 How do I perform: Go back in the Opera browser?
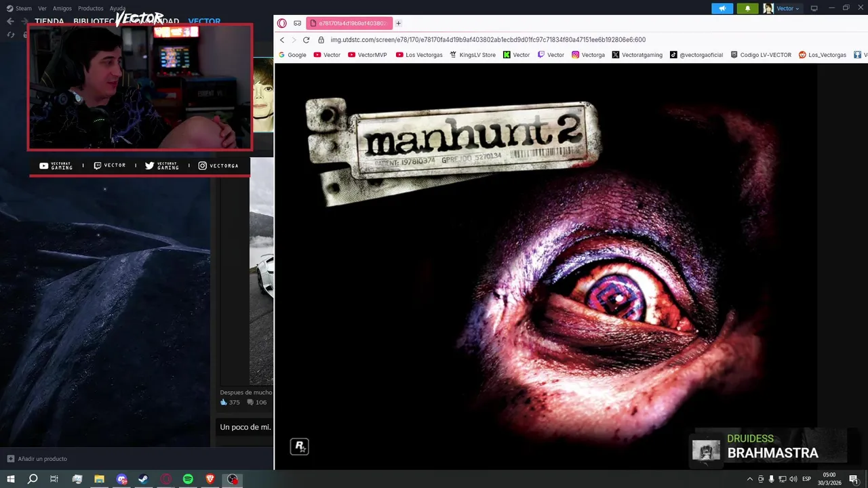pos(282,40)
